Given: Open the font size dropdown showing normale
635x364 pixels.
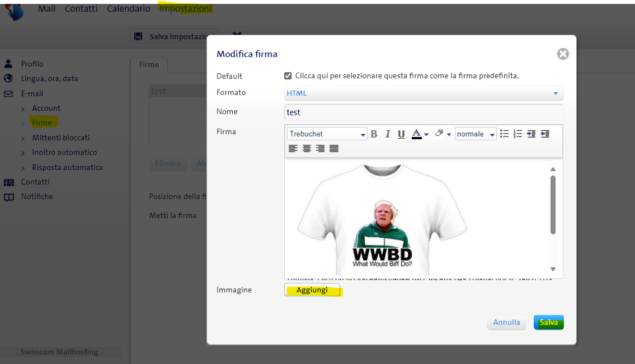Looking at the screenshot, I should point(476,134).
